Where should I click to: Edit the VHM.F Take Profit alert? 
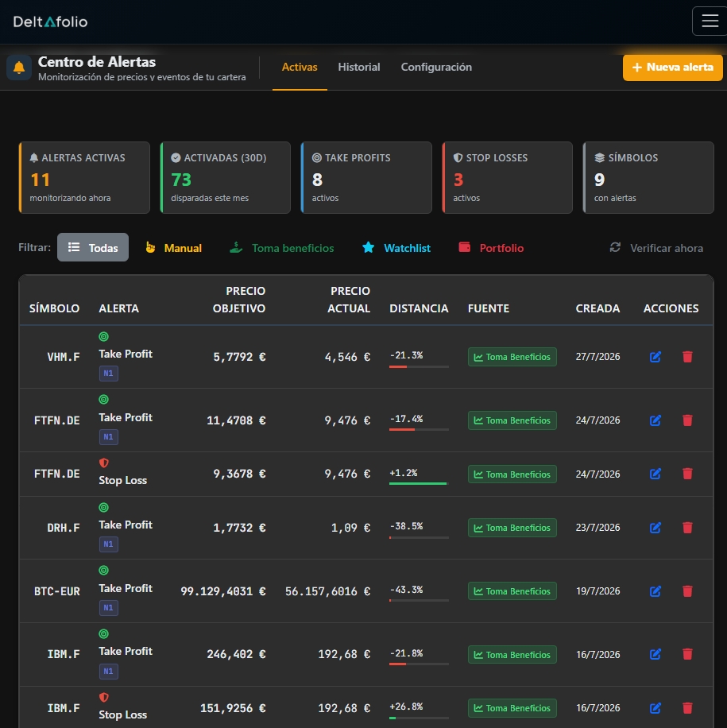click(655, 357)
